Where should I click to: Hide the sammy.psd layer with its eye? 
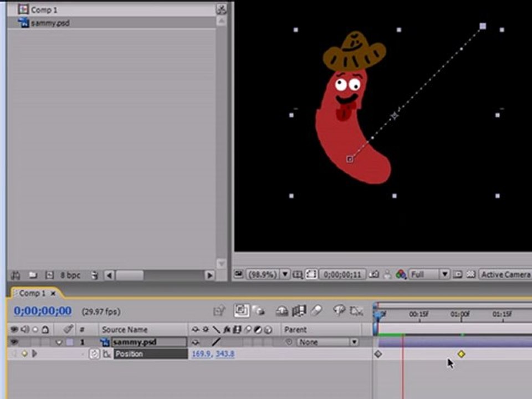pos(14,342)
